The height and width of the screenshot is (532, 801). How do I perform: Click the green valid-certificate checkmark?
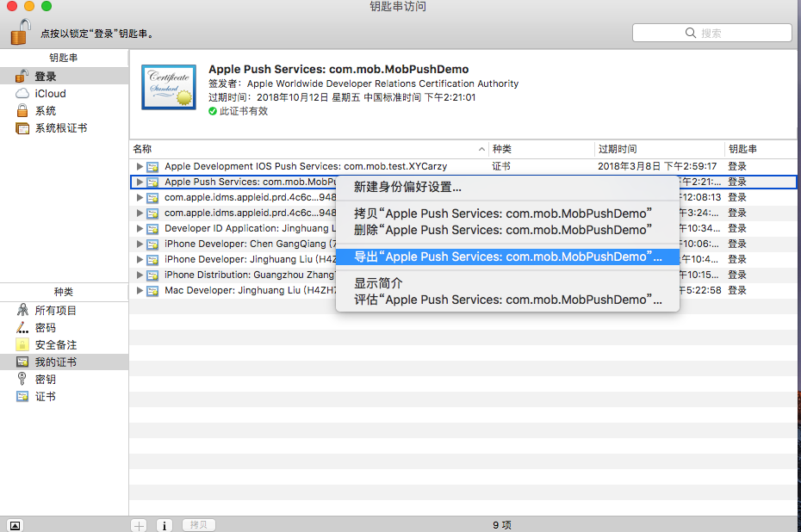click(x=213, y=111)
